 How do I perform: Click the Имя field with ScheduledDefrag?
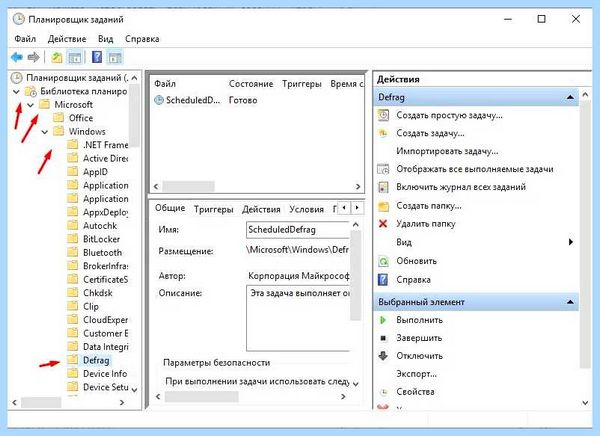[x=298, y=230]
